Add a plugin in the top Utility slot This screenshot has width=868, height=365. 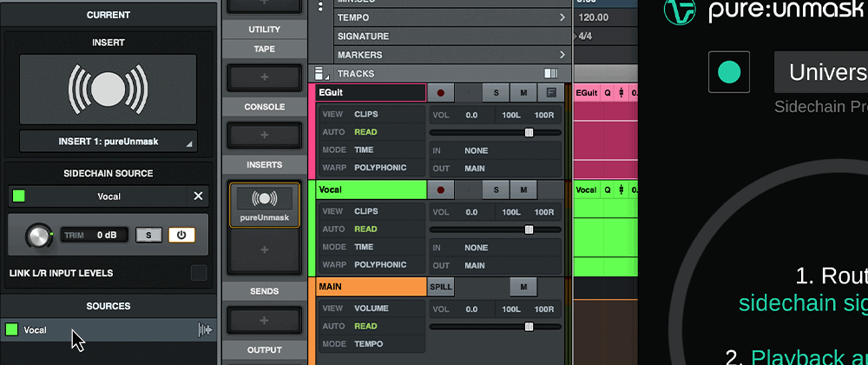[x=264, y=4]
